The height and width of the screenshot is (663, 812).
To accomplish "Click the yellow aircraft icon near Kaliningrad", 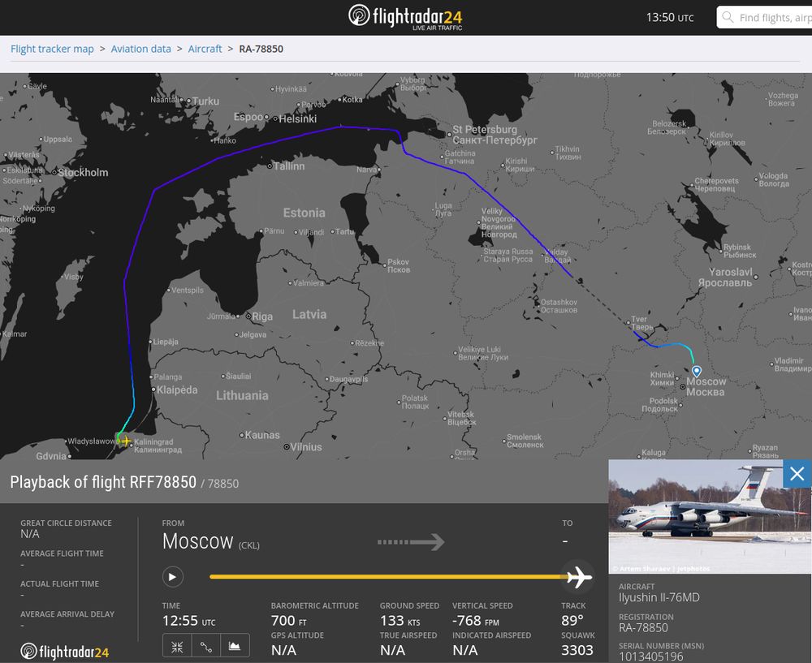I will pos(126,441).
